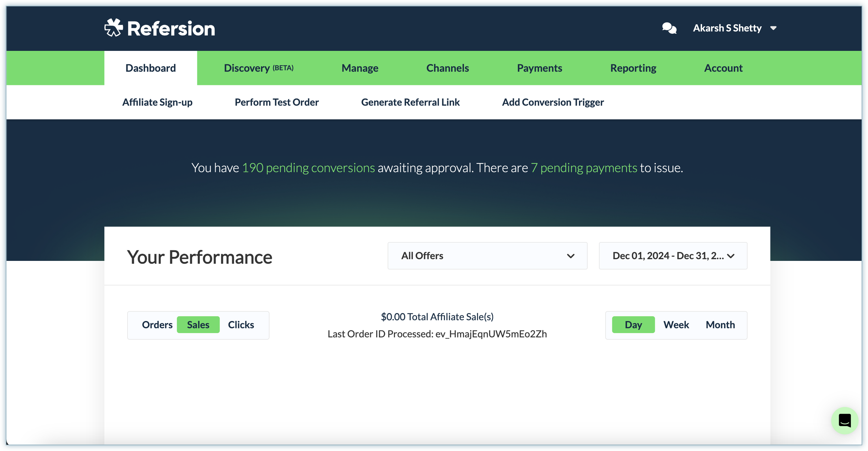Image resolution: width=868 pixels, height=451 pixels.
Task: Open the All Offers dropdown
Action: (x=487, y=256)
